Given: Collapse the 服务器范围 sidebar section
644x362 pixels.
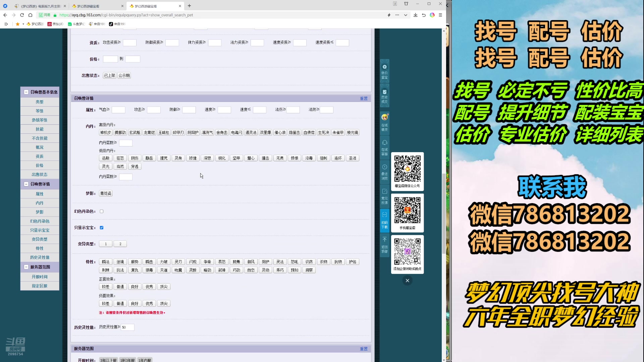Looking at the screenshot, I should [26, 267].
